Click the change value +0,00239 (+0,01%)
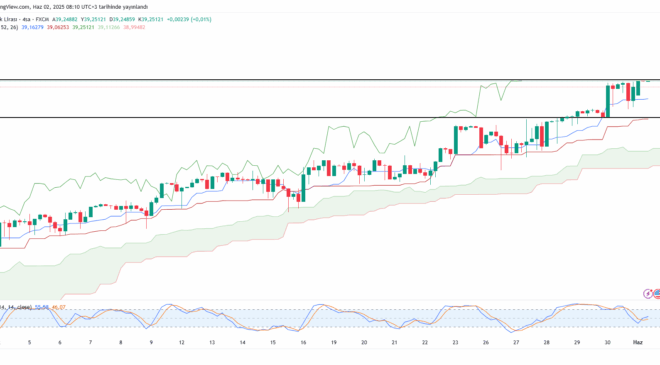The height and width of the screenshot is (365, 660). (189, 19)
